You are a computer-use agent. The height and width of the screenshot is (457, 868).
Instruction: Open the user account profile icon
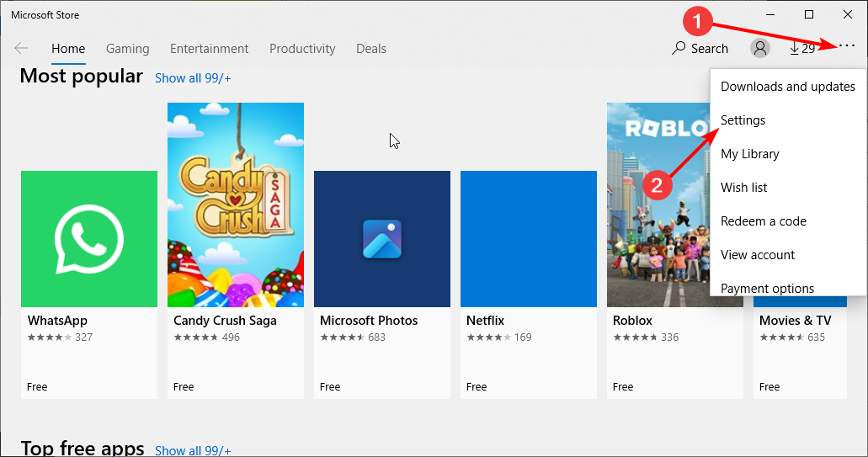(x=760, y=48)
